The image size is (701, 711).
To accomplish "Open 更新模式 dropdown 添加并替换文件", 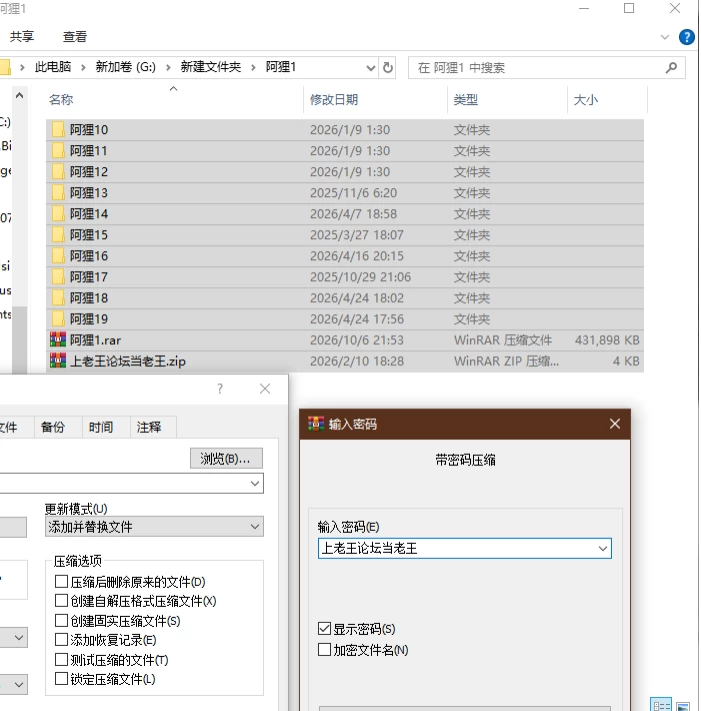I will [154, 526].
